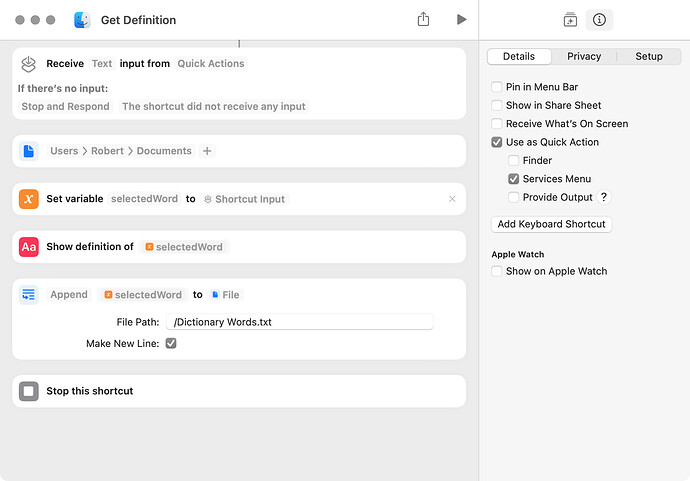Click the Get Definition shortcut title

138,20
